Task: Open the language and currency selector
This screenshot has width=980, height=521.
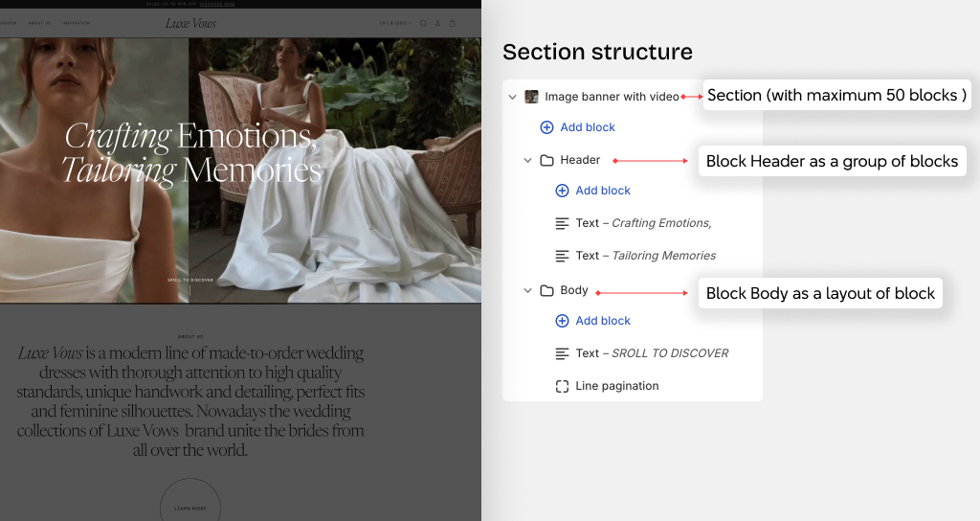Action: (395, 23)
